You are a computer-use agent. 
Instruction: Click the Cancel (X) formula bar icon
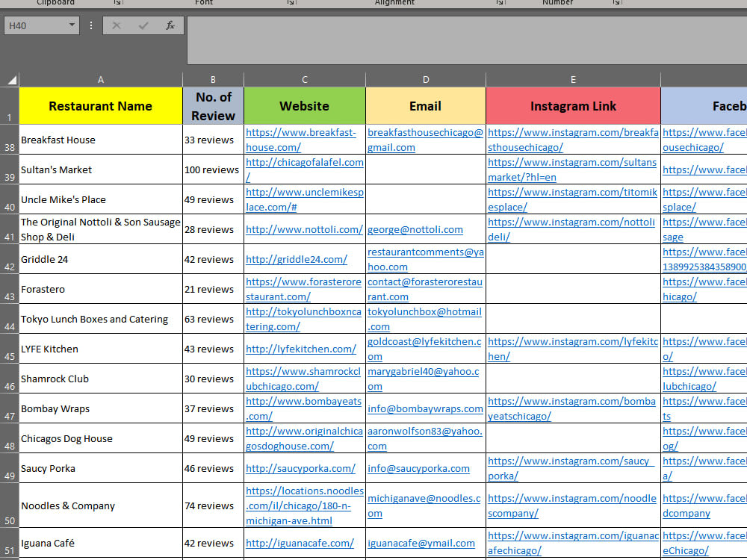117,25
